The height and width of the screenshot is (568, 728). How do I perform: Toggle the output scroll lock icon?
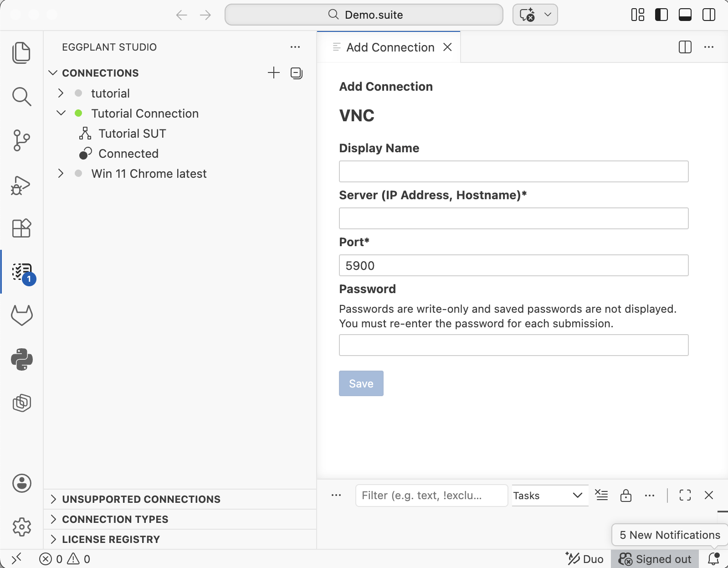click(625, 496)
